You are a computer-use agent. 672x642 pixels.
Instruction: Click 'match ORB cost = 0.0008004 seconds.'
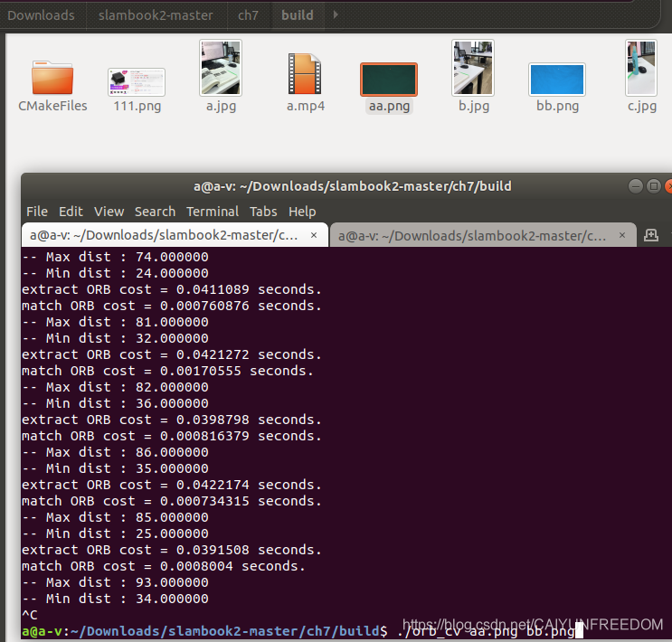click(x=164, y=567)
